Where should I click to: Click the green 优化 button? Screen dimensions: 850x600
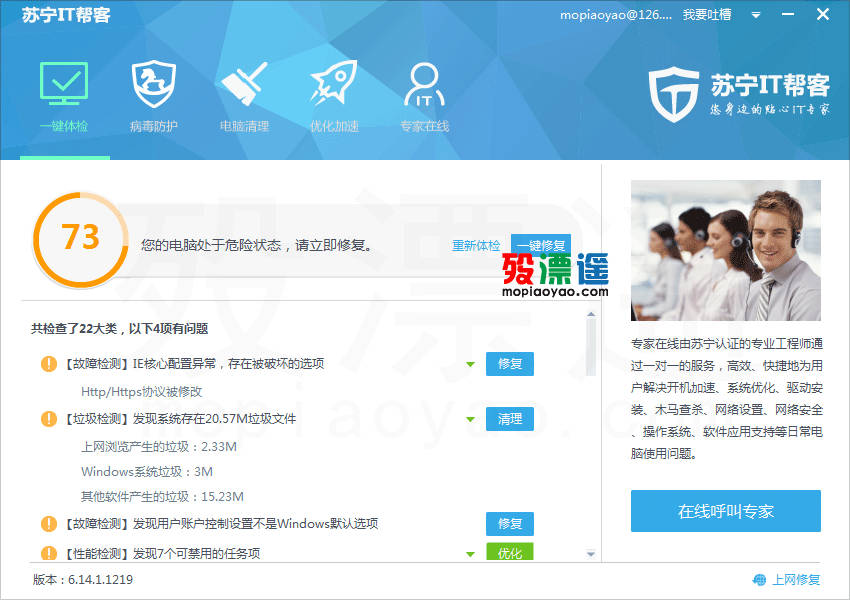tap(510, 552)
